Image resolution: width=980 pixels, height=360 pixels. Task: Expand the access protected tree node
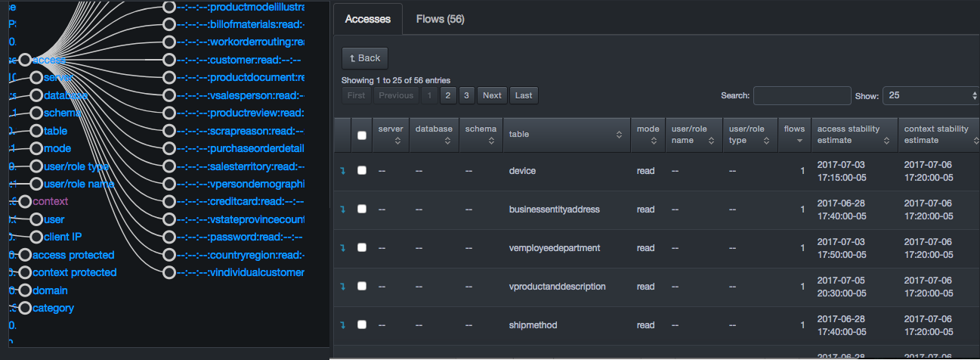point(25,255)
